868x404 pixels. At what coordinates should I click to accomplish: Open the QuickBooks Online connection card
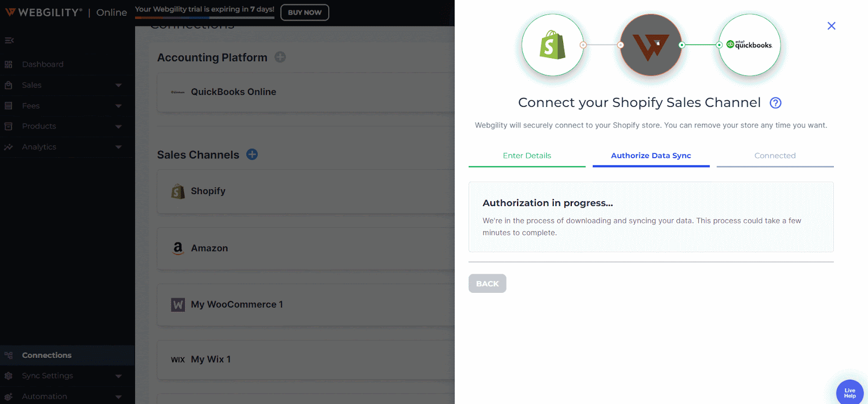pyautogui.click(x=306, y=92)
